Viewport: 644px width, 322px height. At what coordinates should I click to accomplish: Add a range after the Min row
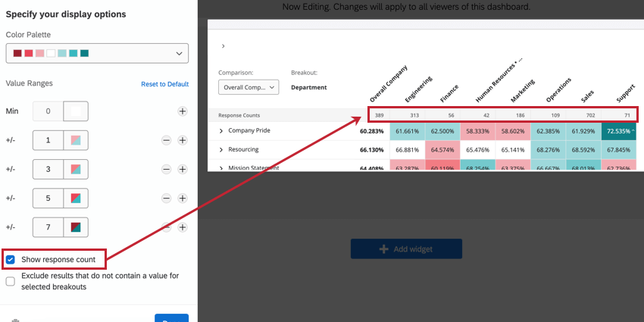[x=183, y=111]
